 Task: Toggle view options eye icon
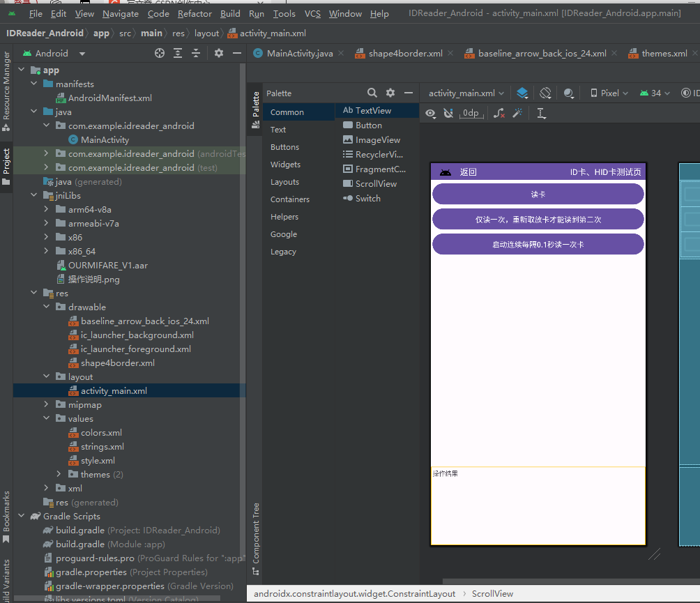pos(430,113)
